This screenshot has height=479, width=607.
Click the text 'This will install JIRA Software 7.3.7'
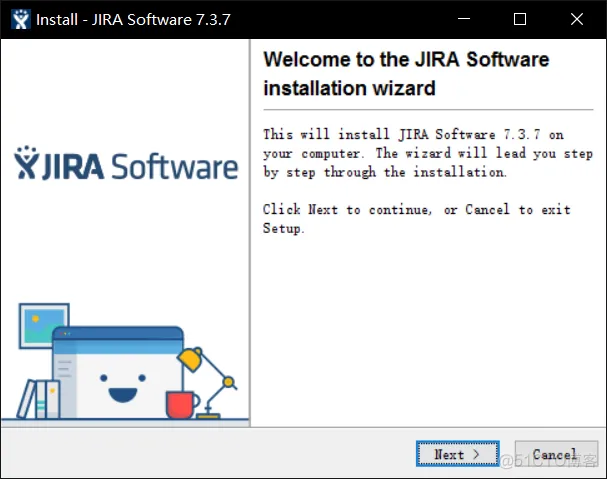tap(401, 134)
